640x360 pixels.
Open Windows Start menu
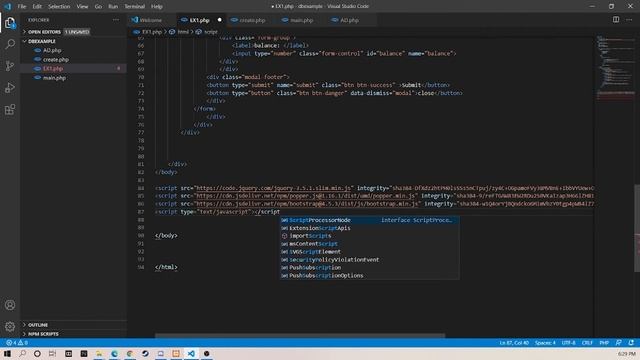7,353
